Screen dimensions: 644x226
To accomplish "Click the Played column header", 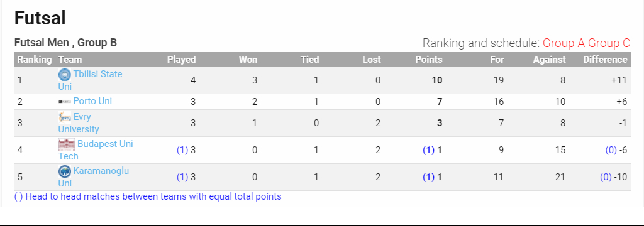I will tap(182, 60).
